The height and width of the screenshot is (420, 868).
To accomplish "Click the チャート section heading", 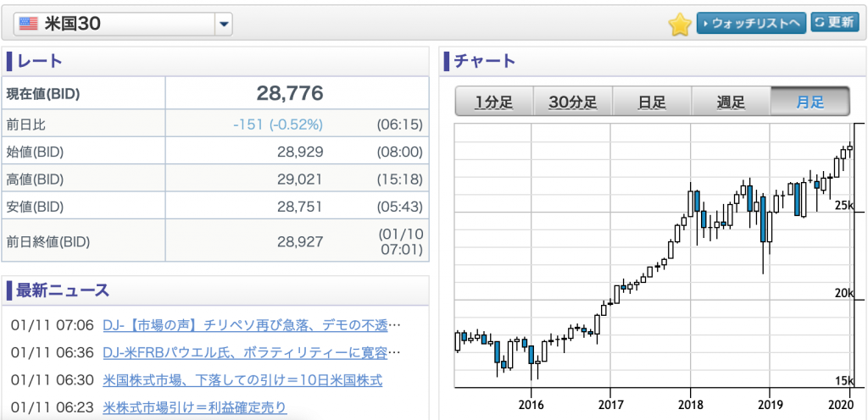I will 485,61.
